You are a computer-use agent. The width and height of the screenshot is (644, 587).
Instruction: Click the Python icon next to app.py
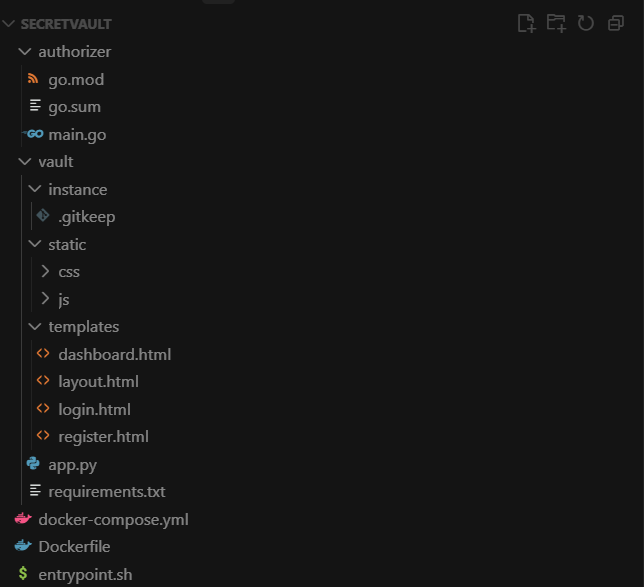[34, 464]
